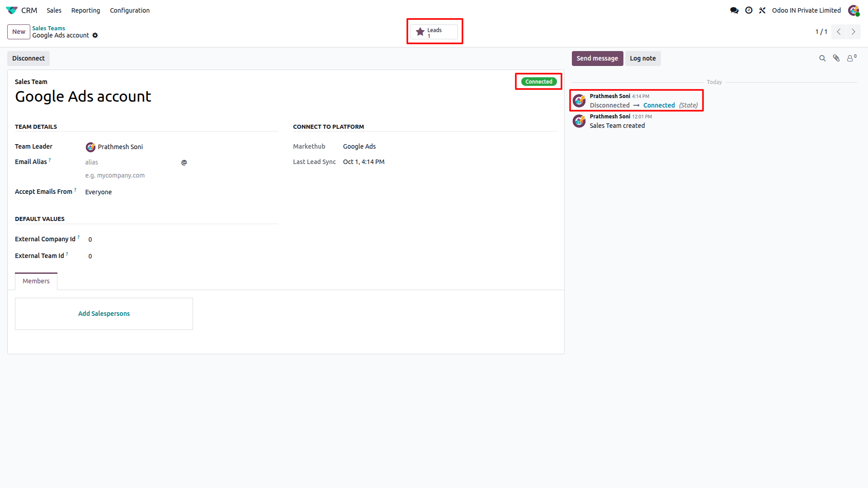
Task: Open the followers icon
Action: 852,58
